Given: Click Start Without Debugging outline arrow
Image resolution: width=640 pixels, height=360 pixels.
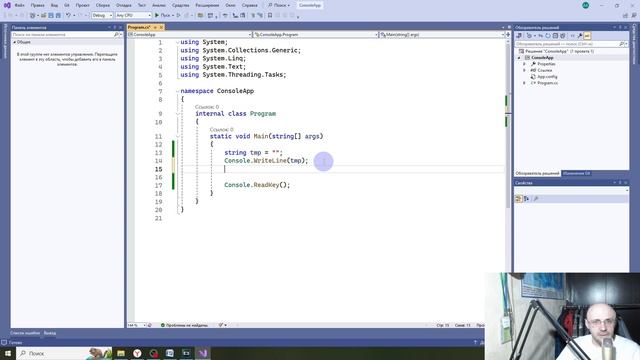Looking at the screenshot, I should 178,16.
